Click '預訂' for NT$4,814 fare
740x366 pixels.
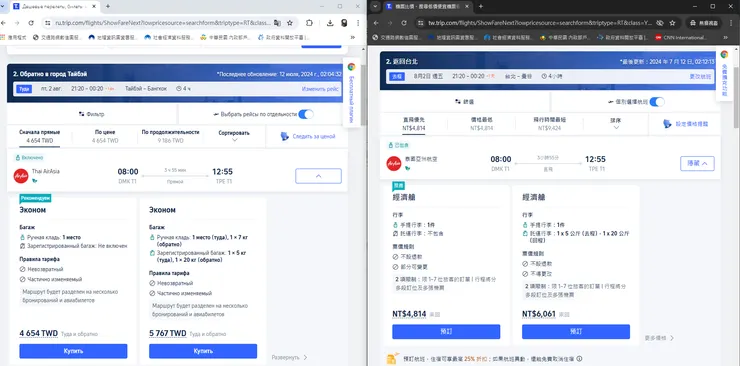click(446, 332)
